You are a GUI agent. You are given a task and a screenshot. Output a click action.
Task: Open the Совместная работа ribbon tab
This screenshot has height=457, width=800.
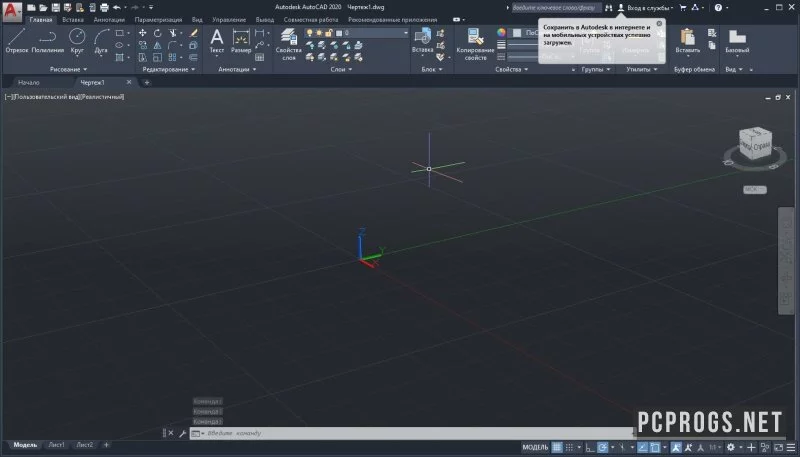311,20
